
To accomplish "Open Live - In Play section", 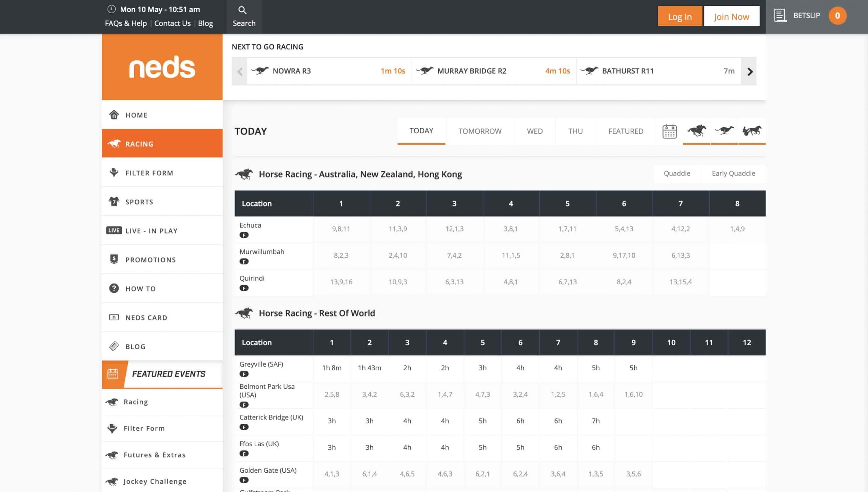I will (162, 230).
